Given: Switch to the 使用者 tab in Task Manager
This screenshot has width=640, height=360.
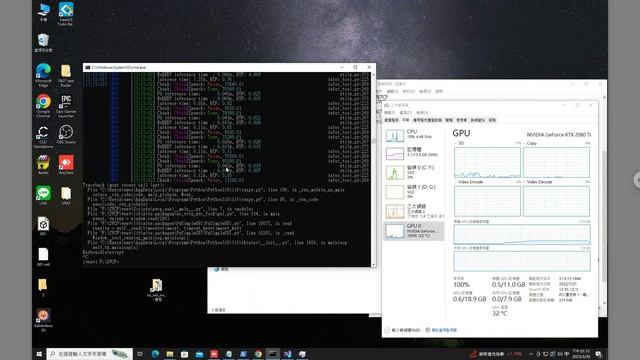Looking at the screenshot, I should click(462, 120).
